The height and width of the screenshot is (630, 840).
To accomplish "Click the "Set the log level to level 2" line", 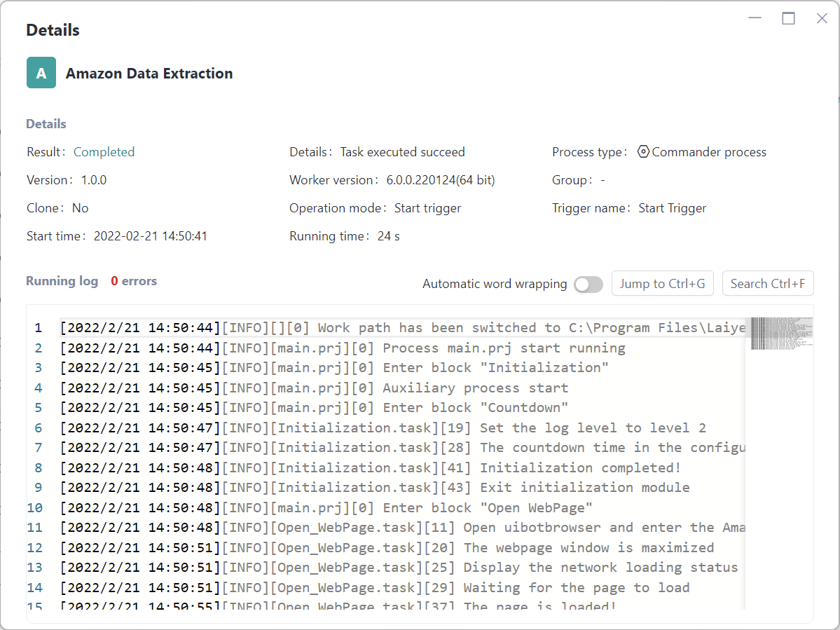I will (x=593, y=428).
